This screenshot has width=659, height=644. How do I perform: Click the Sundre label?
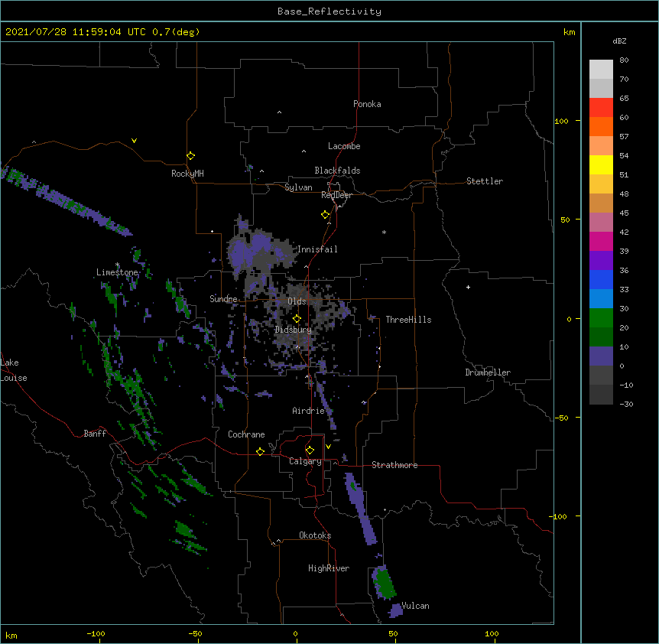223,299
